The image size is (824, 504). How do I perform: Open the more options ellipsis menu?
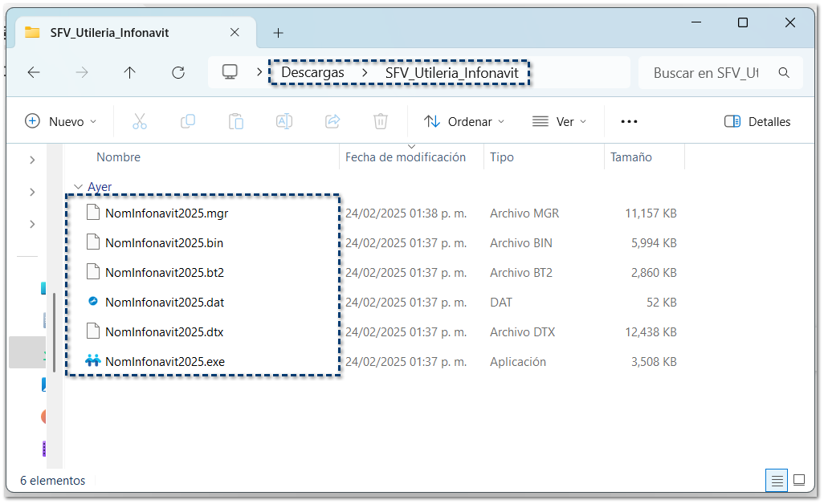click(629, 121)
